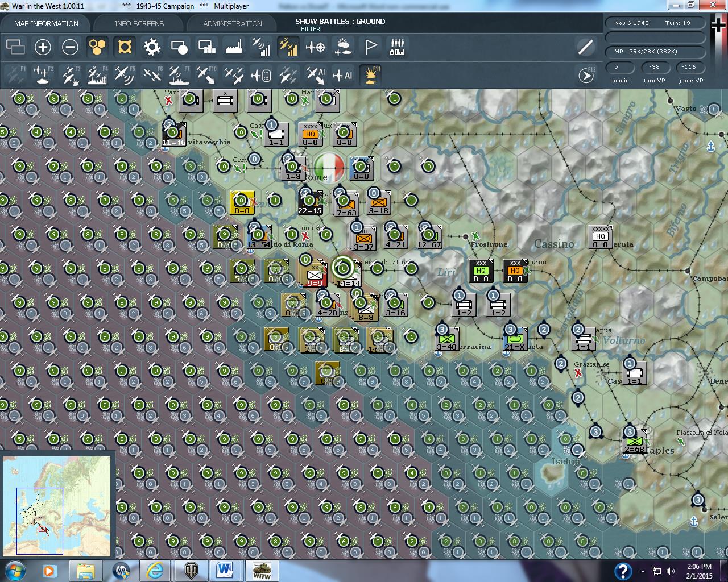Click the plane with crosshair target icon
The width and height of the screenshot is (728, 582).
coord(316,47)
